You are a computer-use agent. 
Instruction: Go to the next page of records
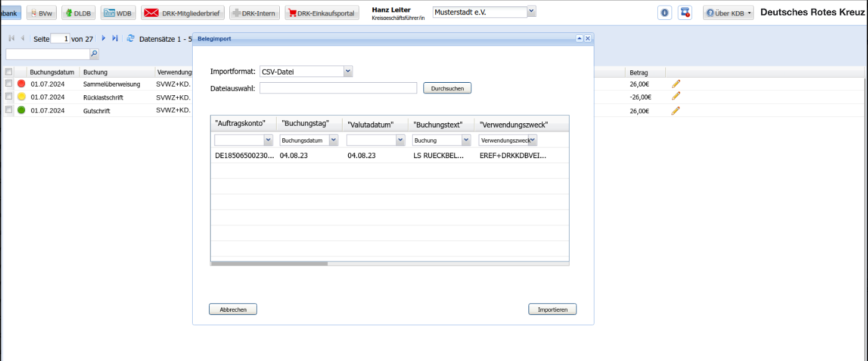click(104, 39)
